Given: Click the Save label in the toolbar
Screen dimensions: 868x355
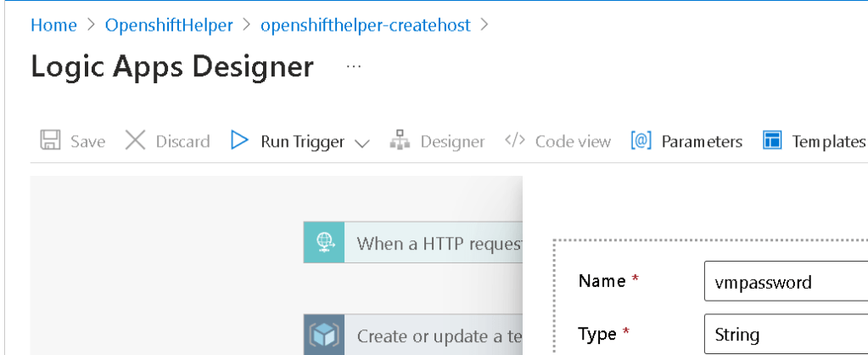Looking at the screenshot, I should tap(87, 142).
